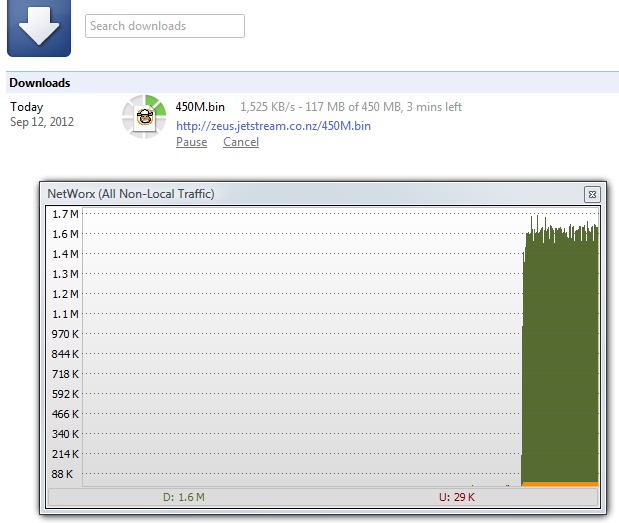This screenshot has width=619, height=523.
Task: Click the 1.4 M axis label
Action: [66, 254]
